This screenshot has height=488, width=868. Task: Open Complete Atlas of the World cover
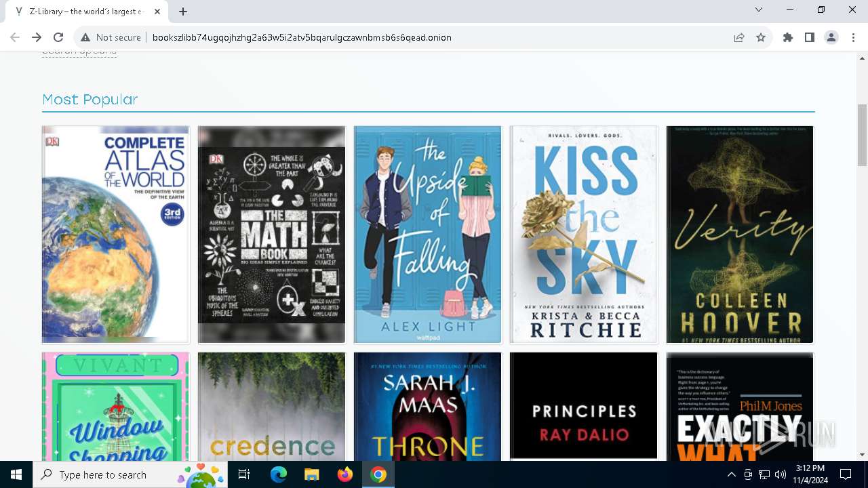115,235
